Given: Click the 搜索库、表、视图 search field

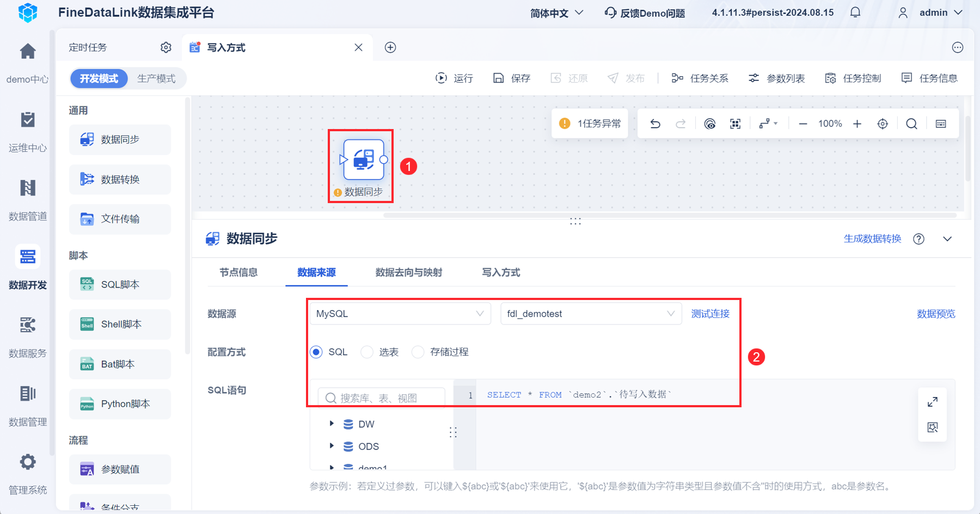Looking at the screenshot, I should [x=382, y=398].
